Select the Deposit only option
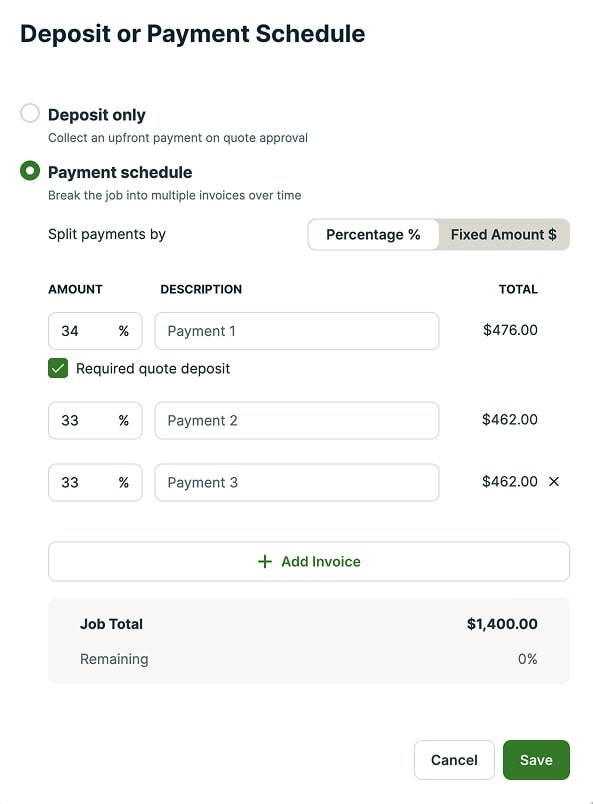This screenshot has height=804, width=593. (x=28, y=113)
